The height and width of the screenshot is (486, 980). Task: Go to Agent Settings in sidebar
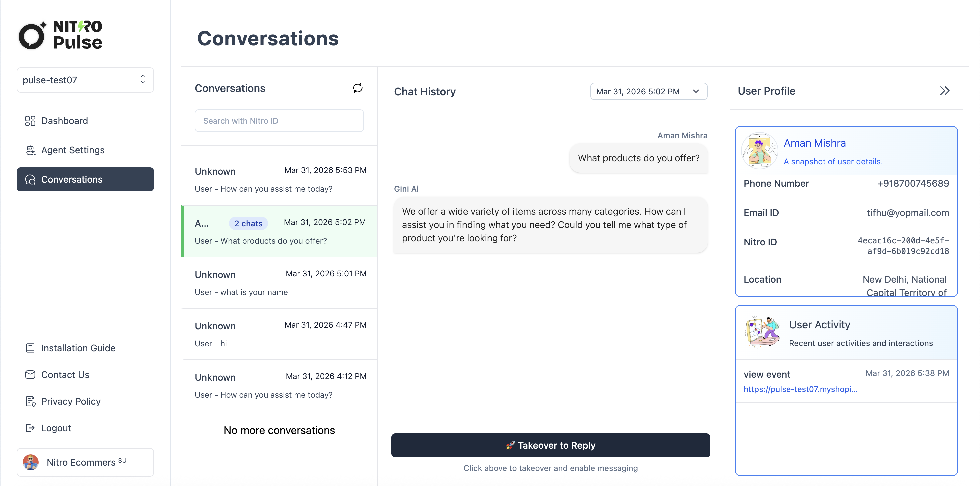pyautogui.click(x=72, y=150)
